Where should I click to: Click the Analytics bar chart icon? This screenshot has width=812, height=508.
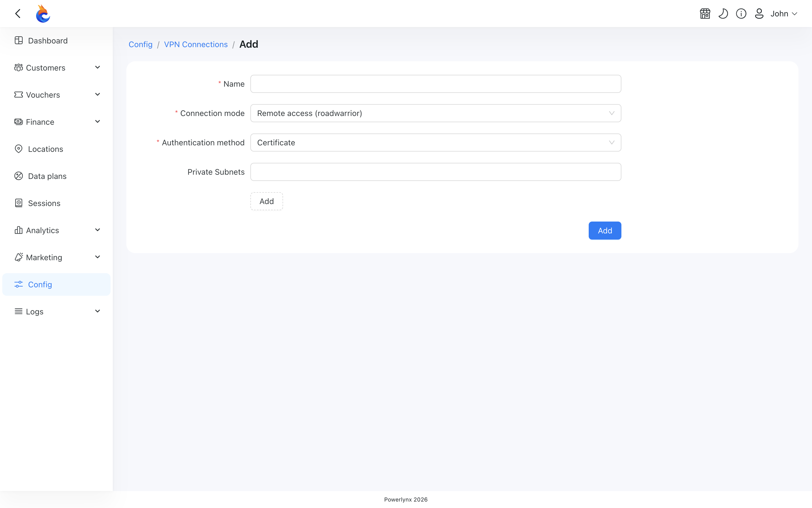tap(18, 230)
